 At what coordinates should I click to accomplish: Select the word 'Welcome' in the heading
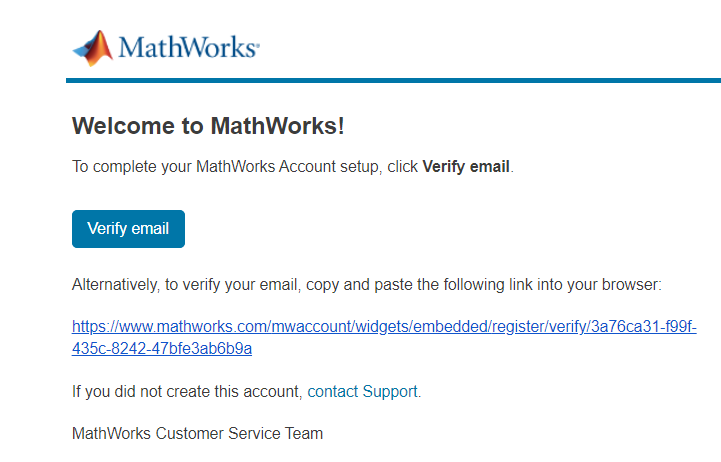tap(123, 126)
